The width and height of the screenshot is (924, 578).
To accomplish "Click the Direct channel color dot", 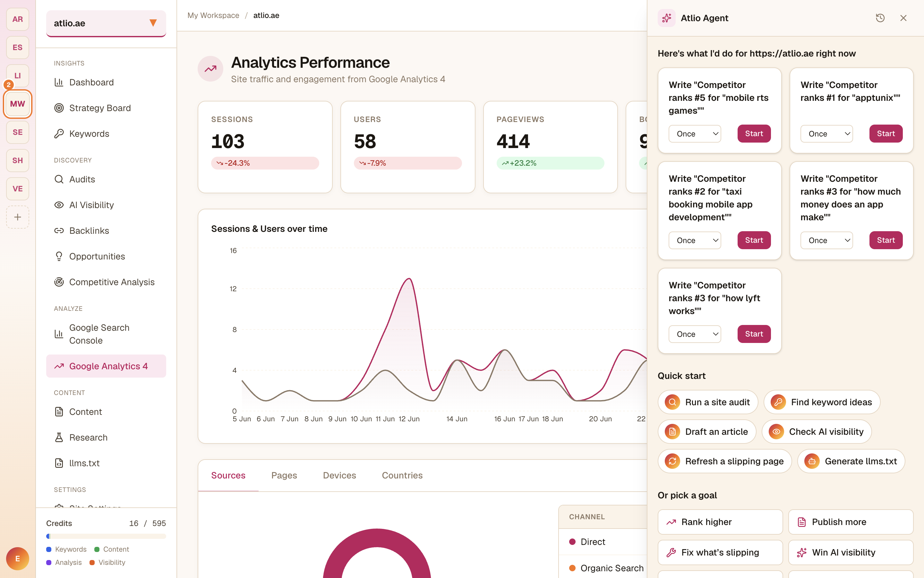I will click(x=572, y=542).
